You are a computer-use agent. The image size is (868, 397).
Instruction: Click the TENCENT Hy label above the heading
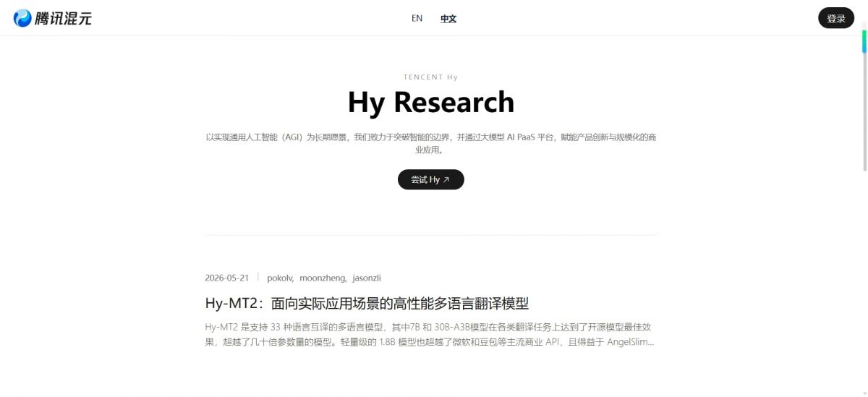(431, 77)
